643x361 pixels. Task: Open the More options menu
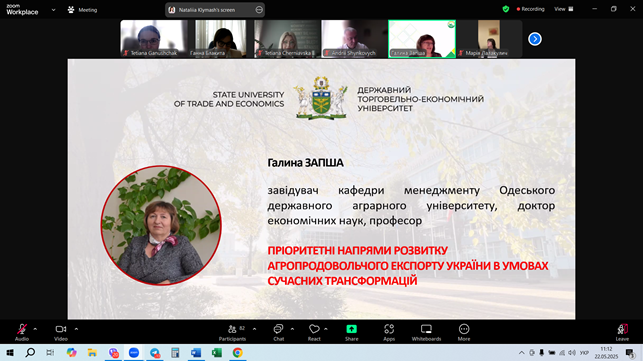click(x=464, y=332)
